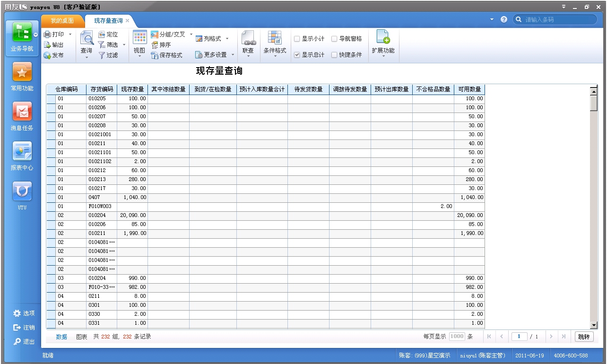Go to first page arrow
The width and height of the screenshot is (607, 364).
(489, 337)
